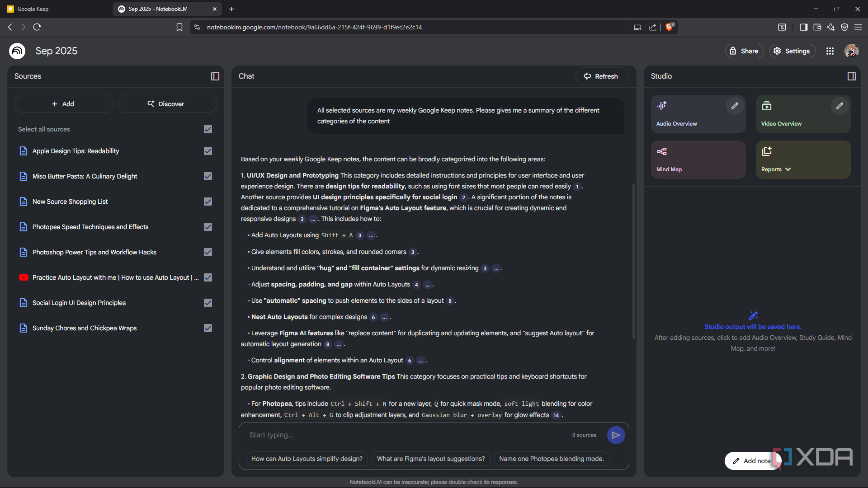Edit Audio Overview with pencil icon
Image resolution: width=868 pixels, height=488 pixels.
click(735, 106)
